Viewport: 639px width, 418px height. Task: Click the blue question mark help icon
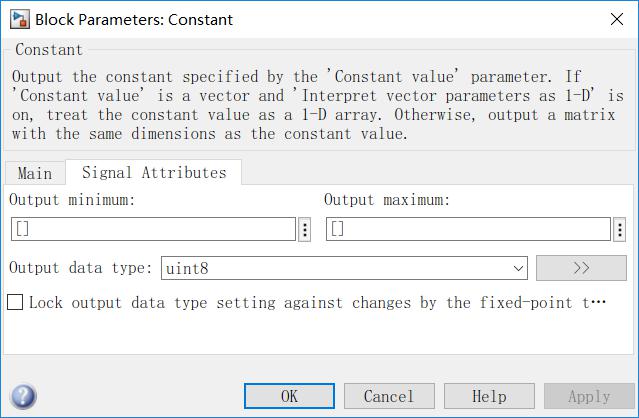[x=23, y=396]
